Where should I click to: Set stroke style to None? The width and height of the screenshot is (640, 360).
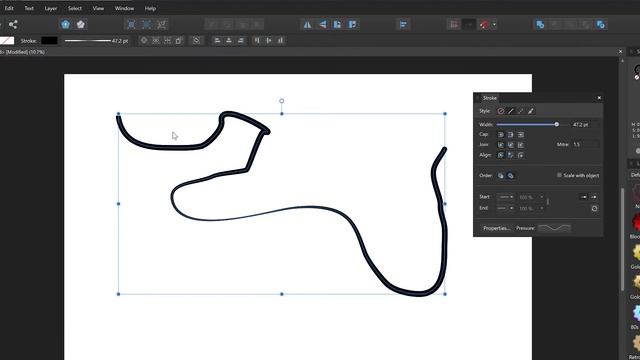click(501, 111)
